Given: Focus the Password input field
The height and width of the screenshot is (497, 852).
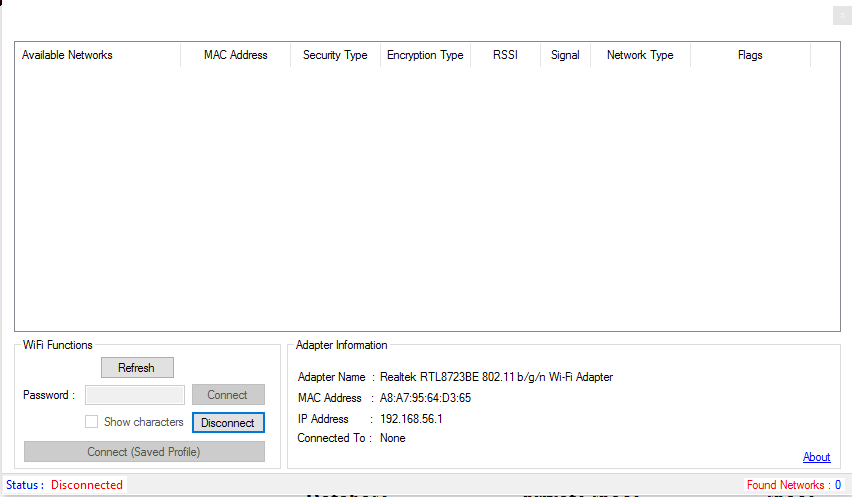Looking at the screenshot, I should pos(135,395).
